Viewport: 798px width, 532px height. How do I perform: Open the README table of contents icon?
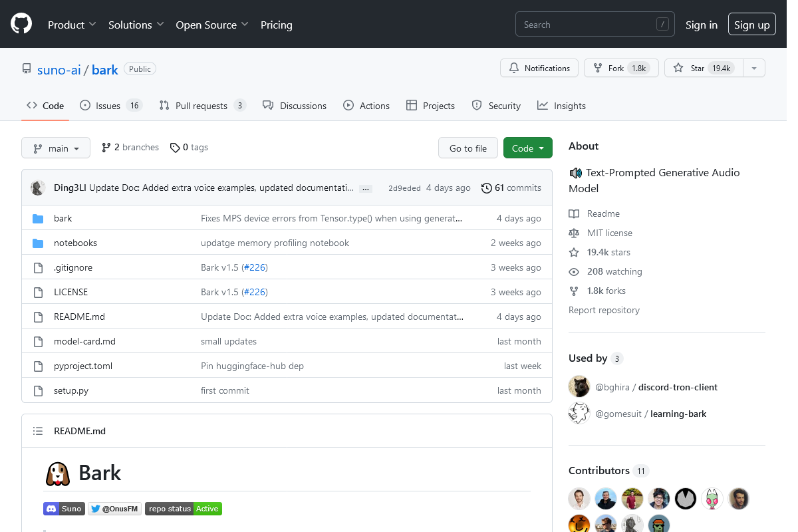click(x=38, y=430)
